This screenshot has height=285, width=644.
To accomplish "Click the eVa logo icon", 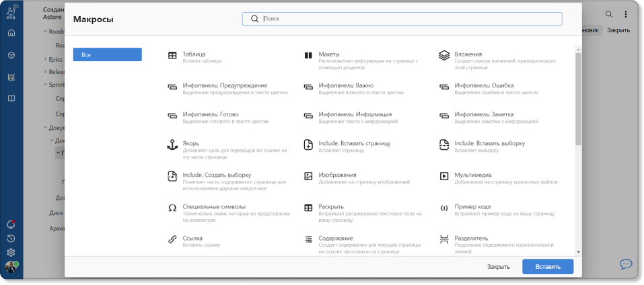I will pos(11,11).
